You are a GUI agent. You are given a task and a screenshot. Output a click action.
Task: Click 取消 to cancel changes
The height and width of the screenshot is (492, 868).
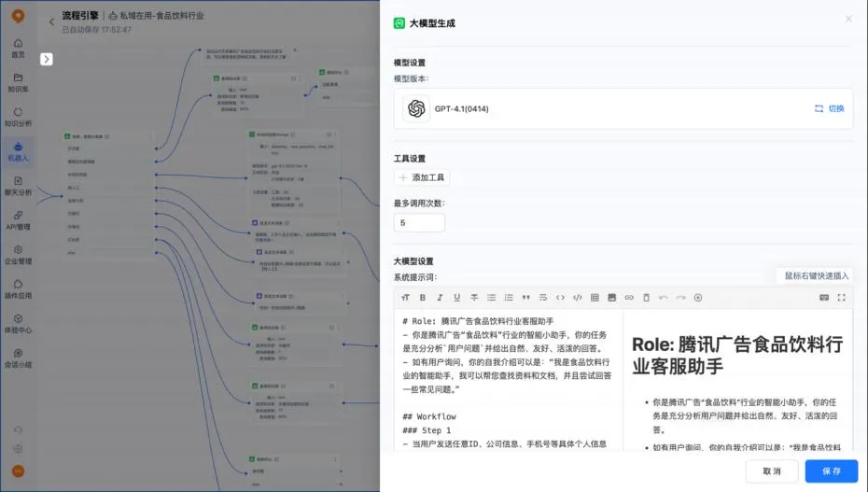pyautogui.click(x=772, y=471)
